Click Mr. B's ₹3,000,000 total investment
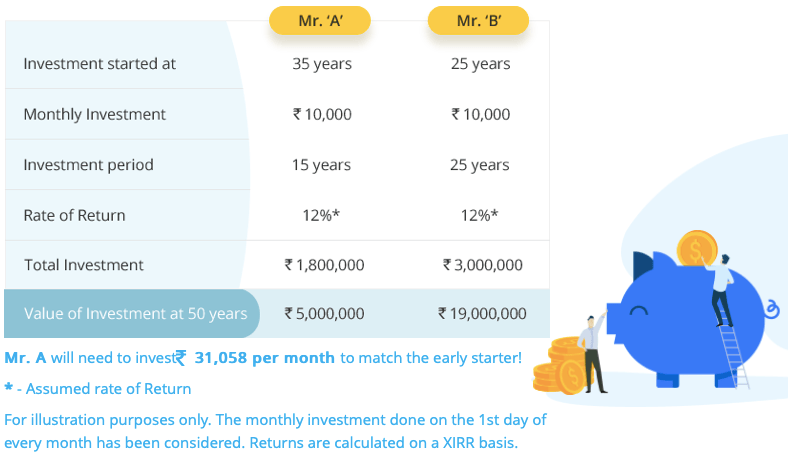Image resolution: width=788 pixels, height=452 pixels. (482, 265)
